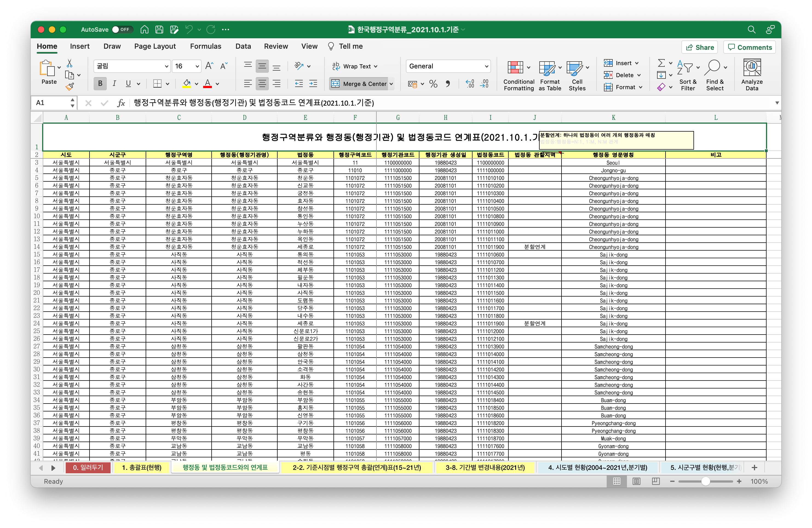Viewport: 812px width, 528px height.
Task: Increase font size with larger A icon
Action: pyautogui.click(x=209, y=66)
